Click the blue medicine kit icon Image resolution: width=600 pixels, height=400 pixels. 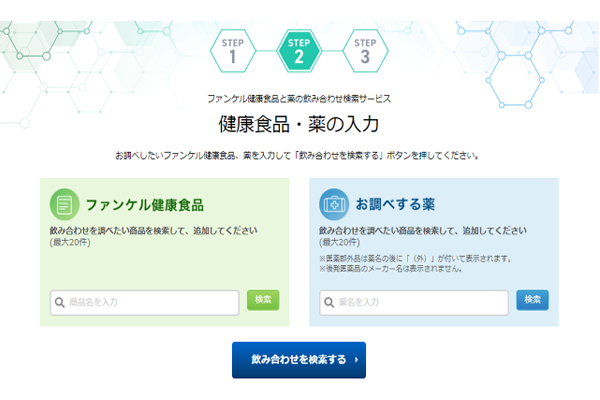point(334,204)
